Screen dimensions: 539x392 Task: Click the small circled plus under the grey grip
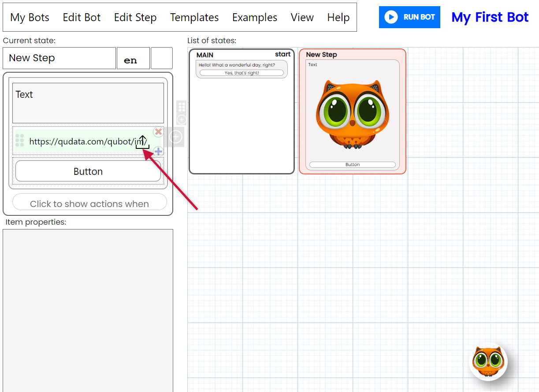182,119
